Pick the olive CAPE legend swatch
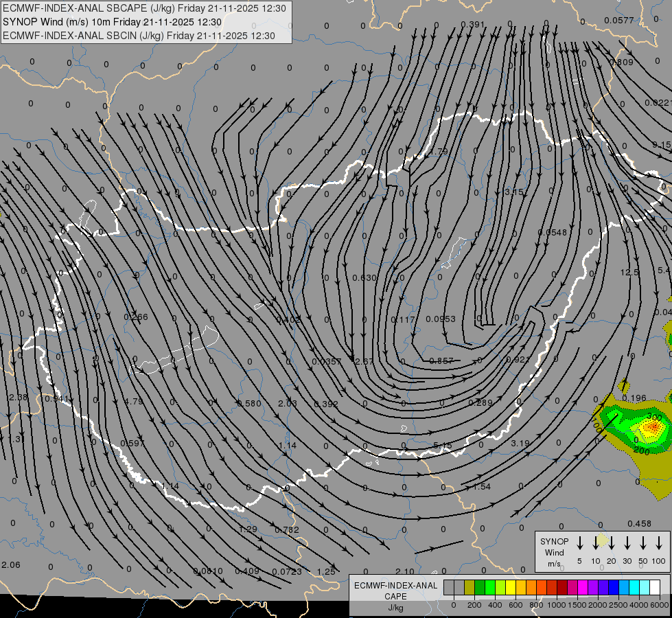The width and height of the screenshot is (672, 618). [470, 588]
